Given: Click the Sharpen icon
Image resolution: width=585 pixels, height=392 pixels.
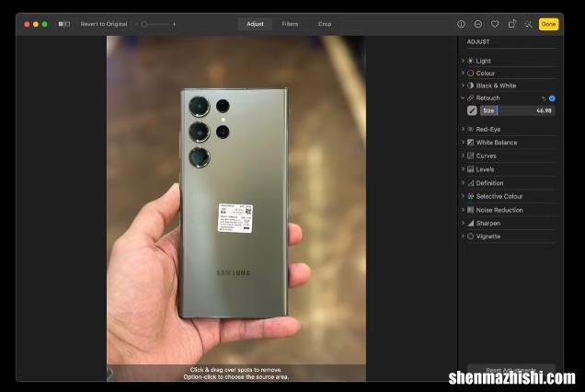Looking at the screenshot, I should 470,223.
